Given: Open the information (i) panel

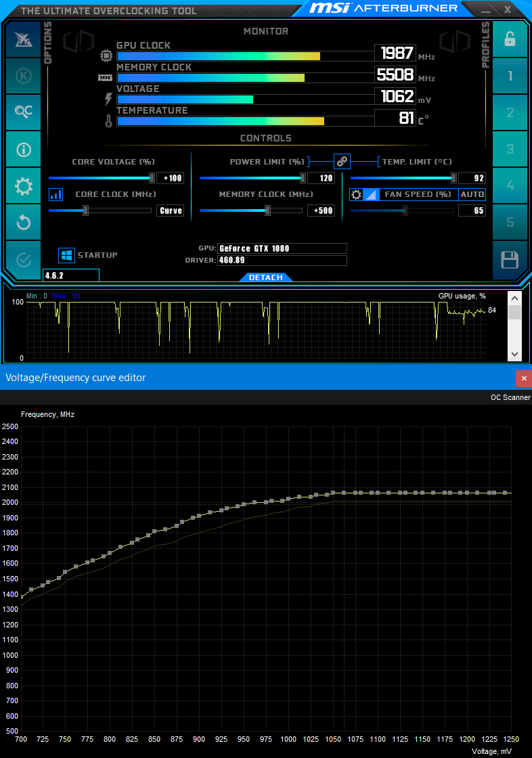Looking at the screenshot, I should coord(23,150).
